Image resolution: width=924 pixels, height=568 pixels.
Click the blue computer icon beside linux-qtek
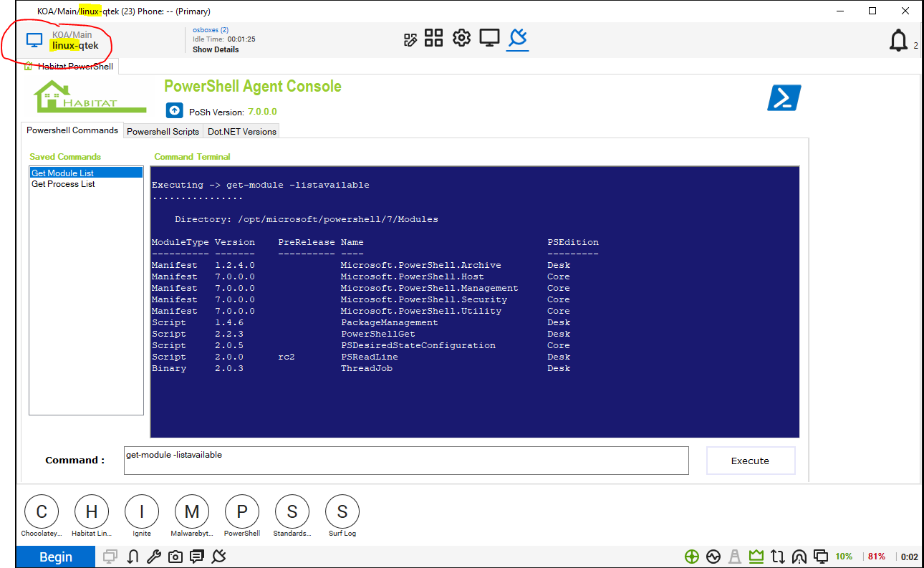click(34, 40)
